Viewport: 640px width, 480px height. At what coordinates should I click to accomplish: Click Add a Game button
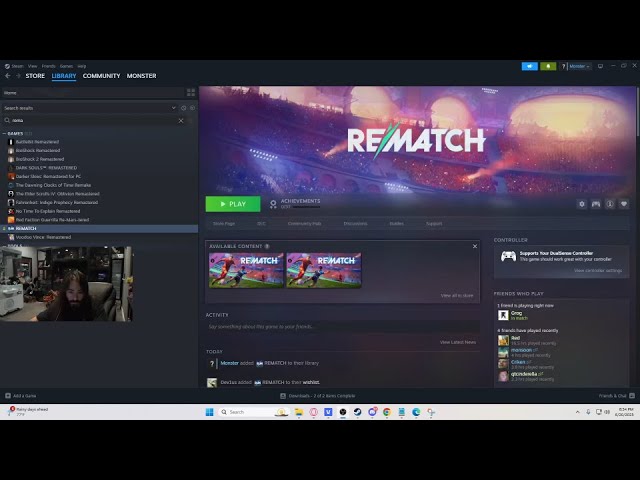pos(21,396)
